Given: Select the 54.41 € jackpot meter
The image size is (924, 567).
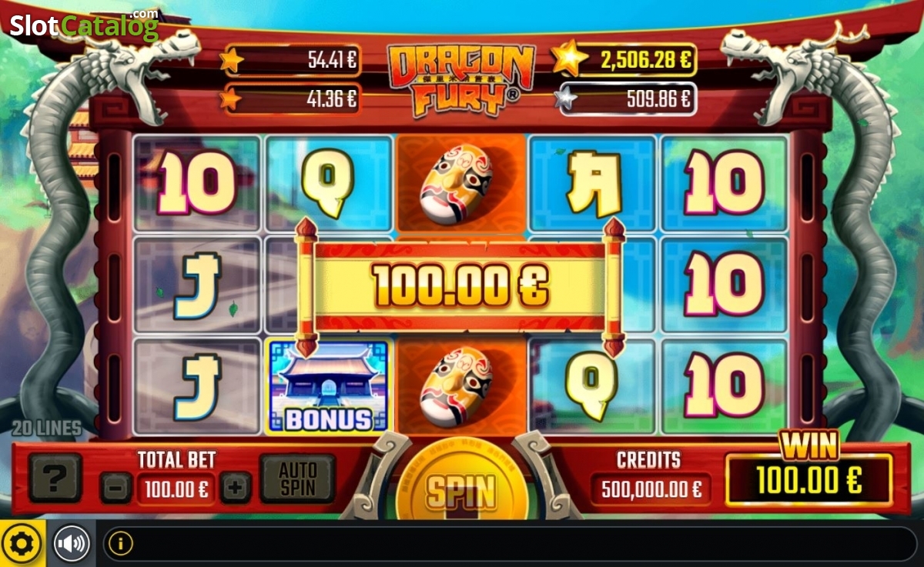Looking at the screenshot, I should coord(291,59).
